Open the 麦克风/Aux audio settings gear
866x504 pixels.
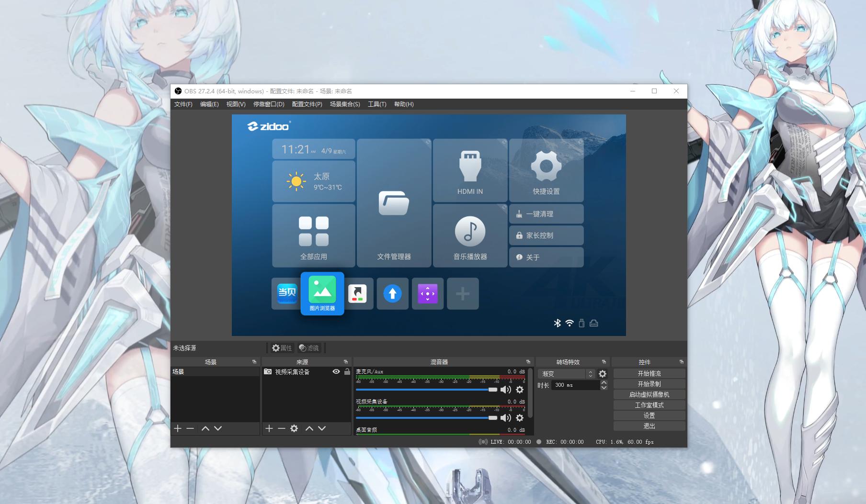(x=519, y=390)
